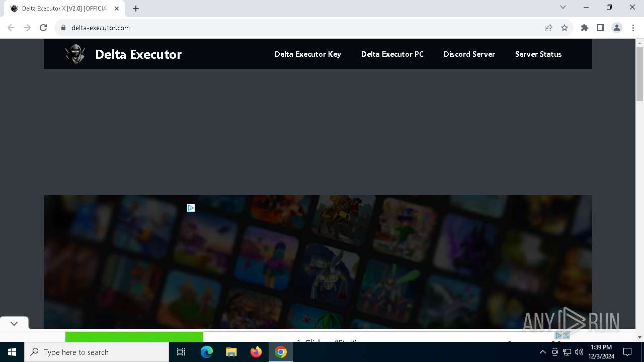This screenshot has width=644, height=362.
Task: Open the AdChoices icon on banner
Action: click(191, 208)
